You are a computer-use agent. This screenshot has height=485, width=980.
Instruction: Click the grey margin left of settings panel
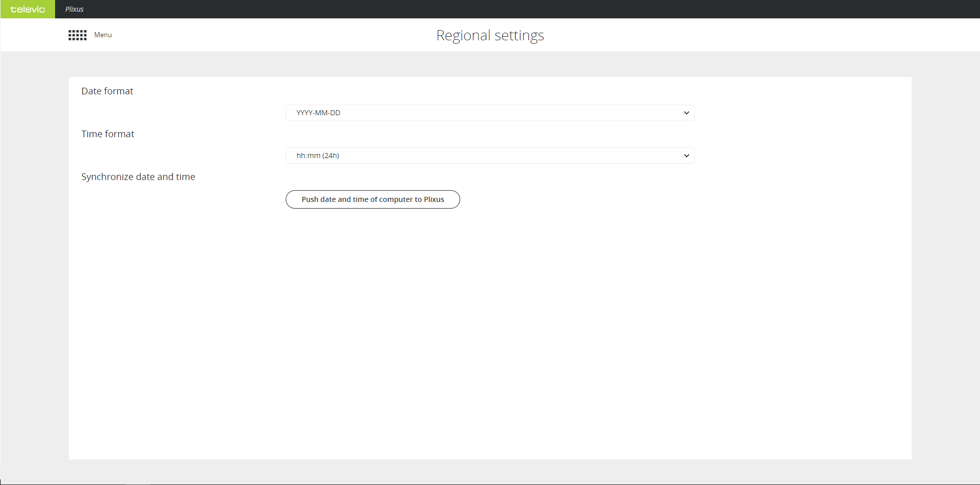coord(34,255)
